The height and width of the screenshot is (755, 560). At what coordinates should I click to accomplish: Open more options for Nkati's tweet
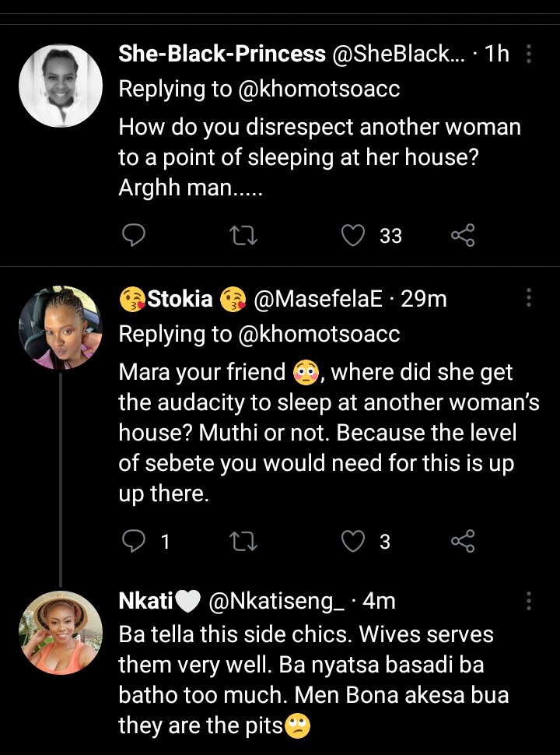point(529,601)
